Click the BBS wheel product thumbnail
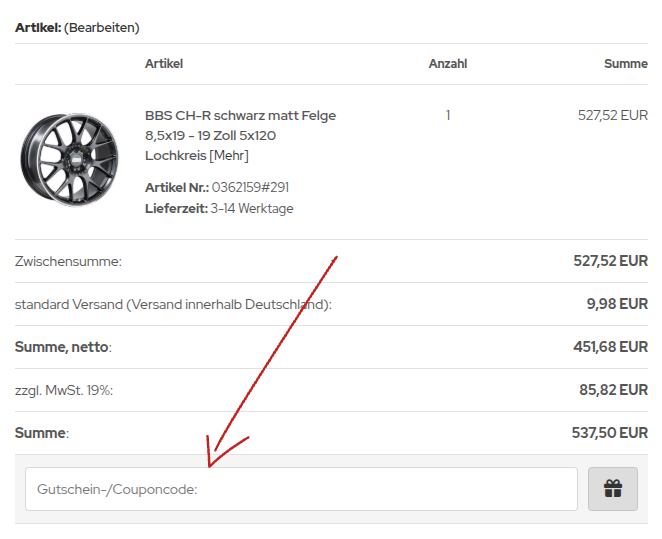This screenshot has width=662, height=539. click(70, 160)
